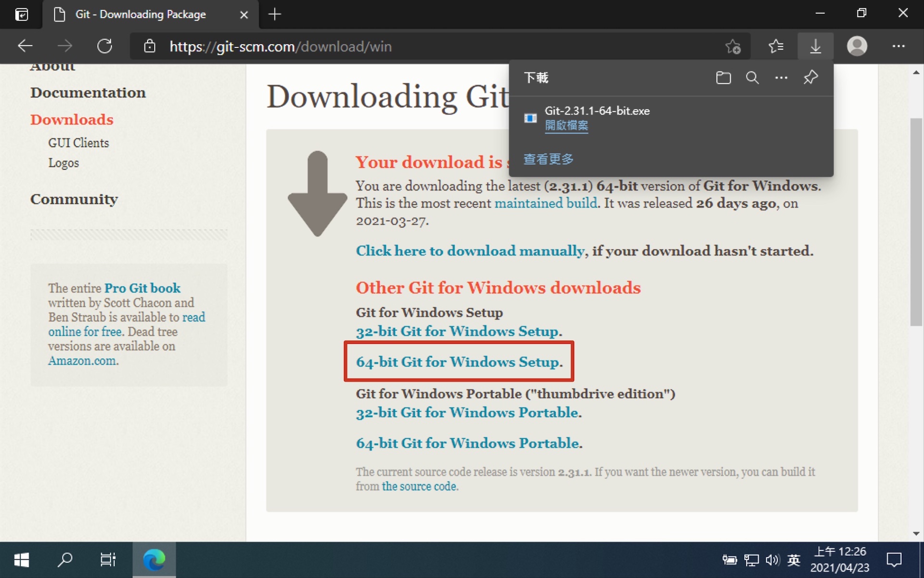Open Windows taskbar search
924x578 pixels.
click(65, 560)
